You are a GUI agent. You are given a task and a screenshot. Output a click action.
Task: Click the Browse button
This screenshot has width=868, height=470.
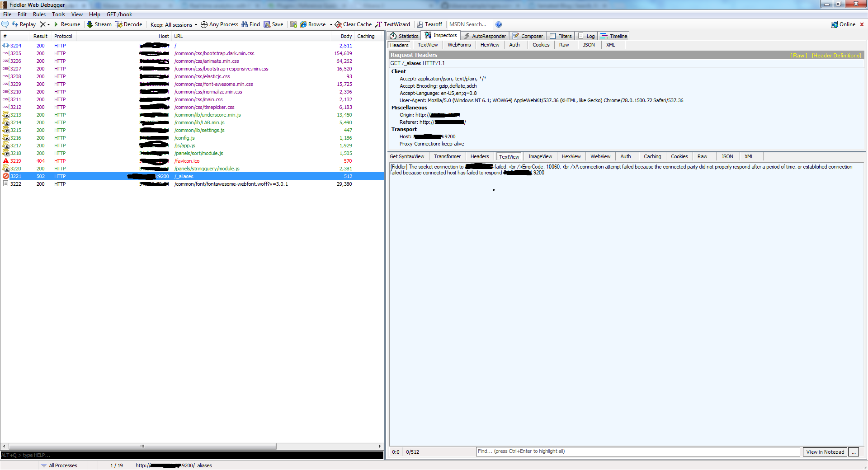pyautogui.click(x=313, y=24)
